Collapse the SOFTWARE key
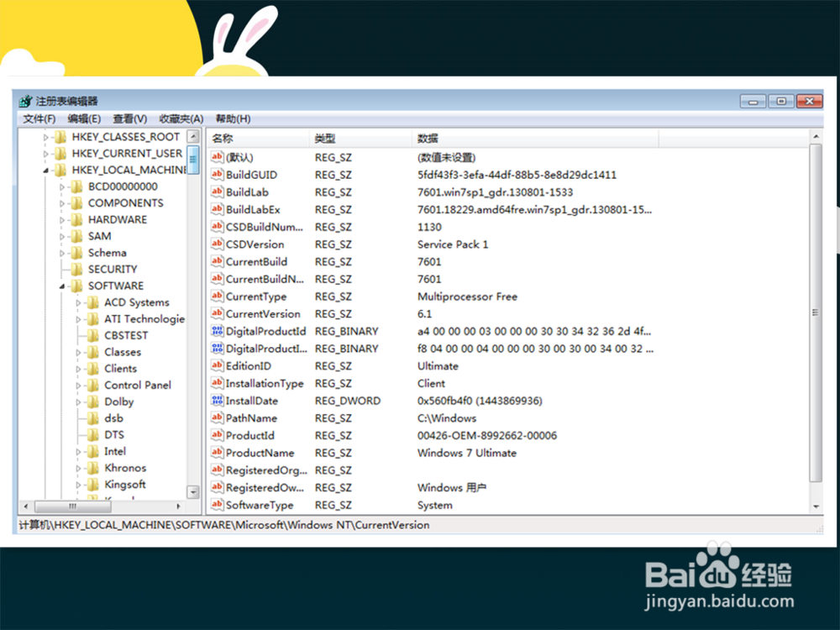The width and height of the screenshot is (840, 630). pos(61,286)
